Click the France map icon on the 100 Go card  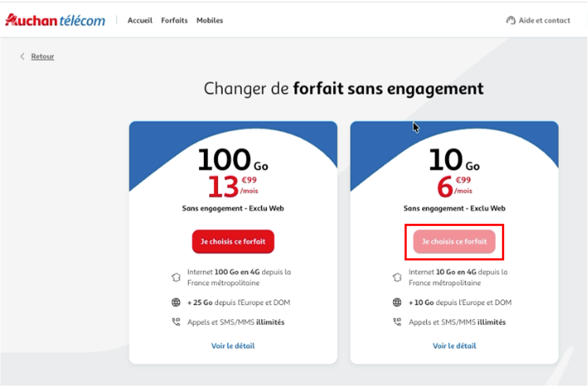pos(176,277)
